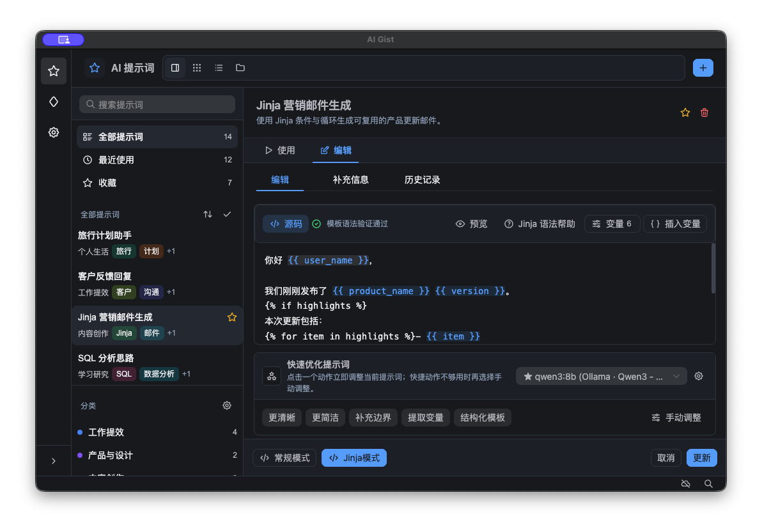The width and height of the screenshot is (762, 532).
Task: Open the qwen3:8b model dropdown
Action: 601,377
